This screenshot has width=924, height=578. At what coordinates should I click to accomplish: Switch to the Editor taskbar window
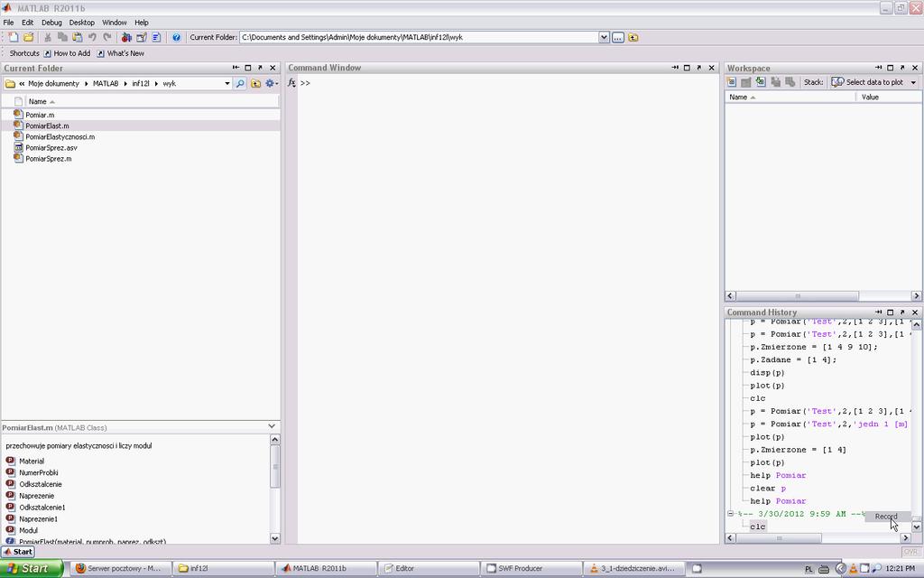(428, 569)
